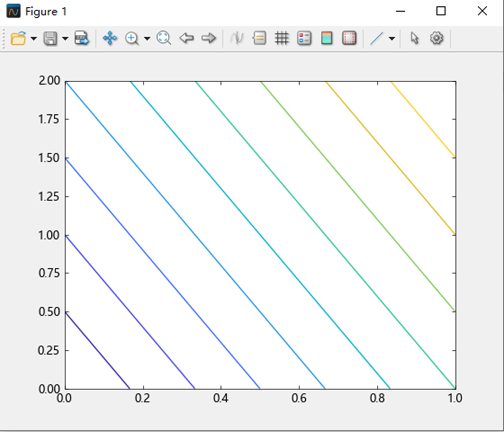Click the y-axis tick label 2.00
Image resolution: width=504 pixels, height=432 pixels.
(x=49, y=80)
